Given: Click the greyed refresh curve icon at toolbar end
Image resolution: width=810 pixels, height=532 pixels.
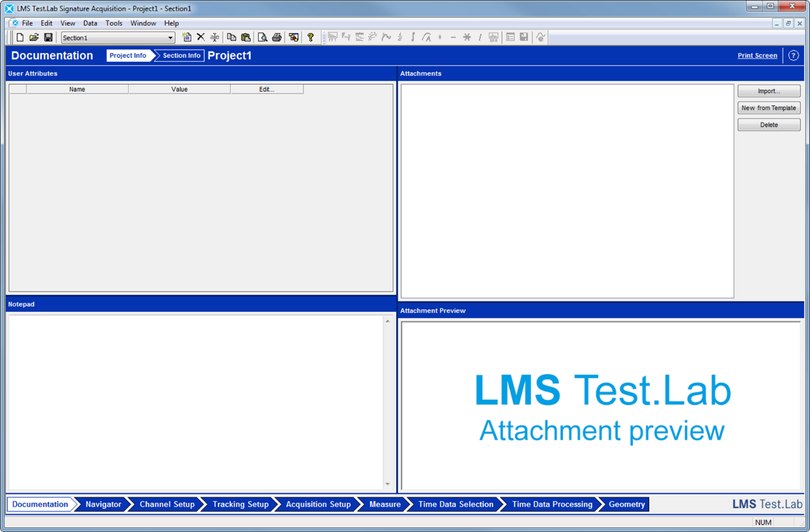Looking at the screenshot, I should pos(540,37).
